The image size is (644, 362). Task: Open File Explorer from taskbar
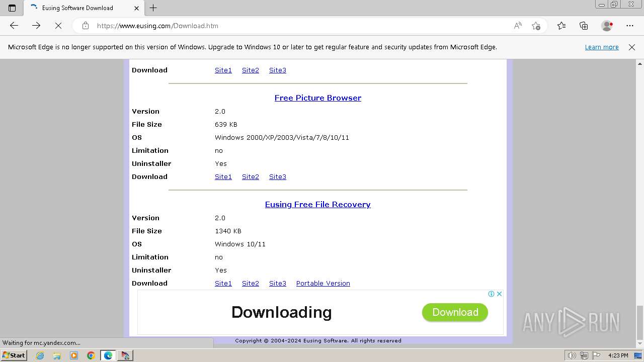click(x=57, y=355)
